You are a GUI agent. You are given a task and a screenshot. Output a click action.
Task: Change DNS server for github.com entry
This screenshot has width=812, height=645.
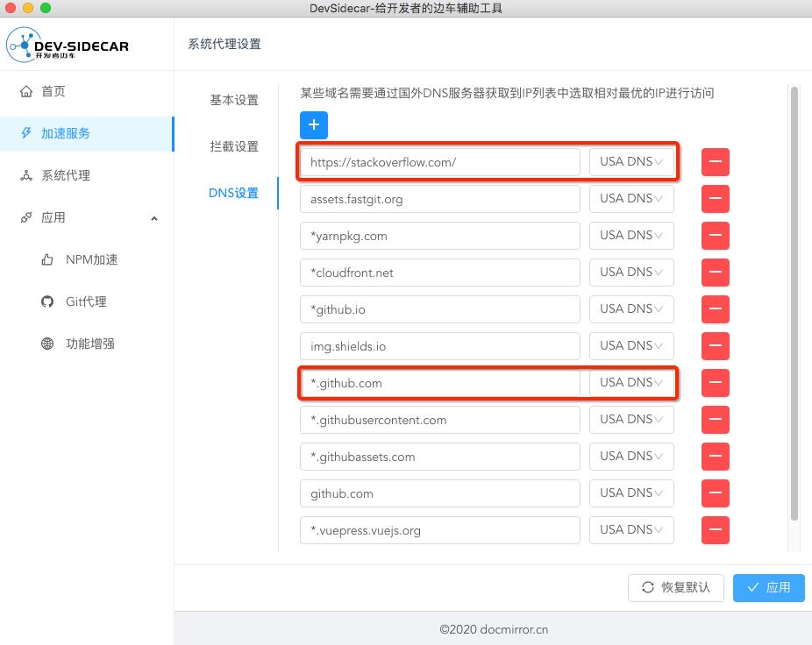[x=631, y=493]
